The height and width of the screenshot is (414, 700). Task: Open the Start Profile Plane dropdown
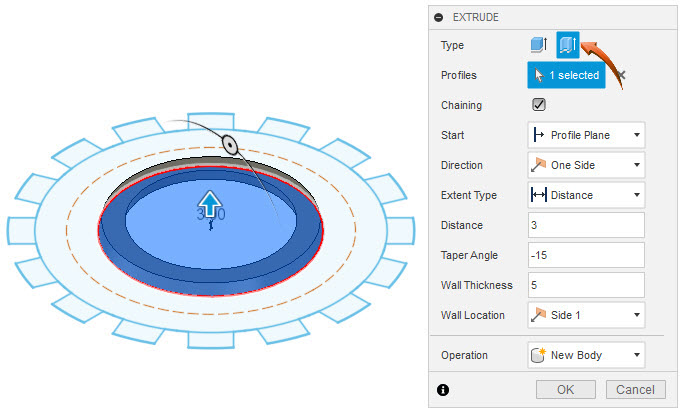coord(586,135)
